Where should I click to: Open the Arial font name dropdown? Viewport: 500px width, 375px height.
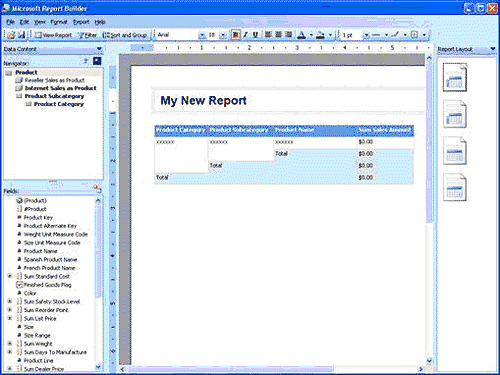(x=202, y=35)
